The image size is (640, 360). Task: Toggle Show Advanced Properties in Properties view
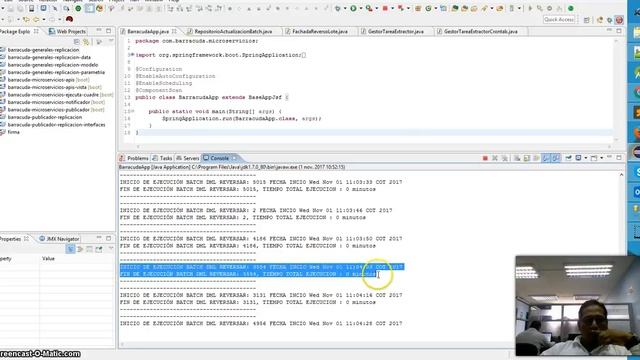click(80, 249)
